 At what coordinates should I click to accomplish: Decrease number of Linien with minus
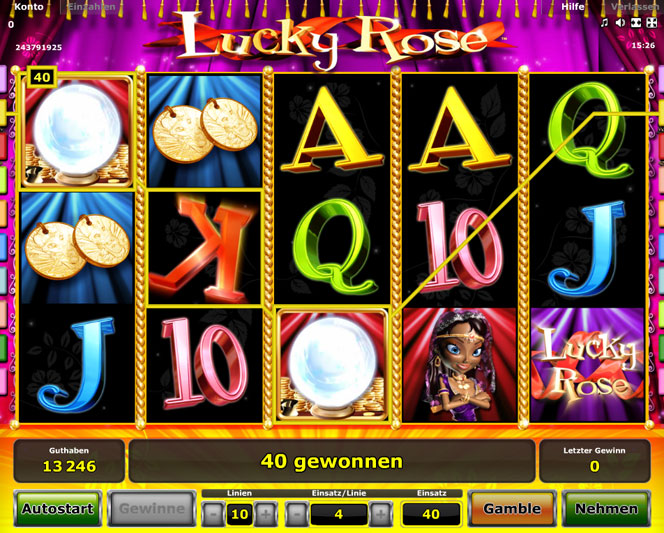tap(213, 514)
